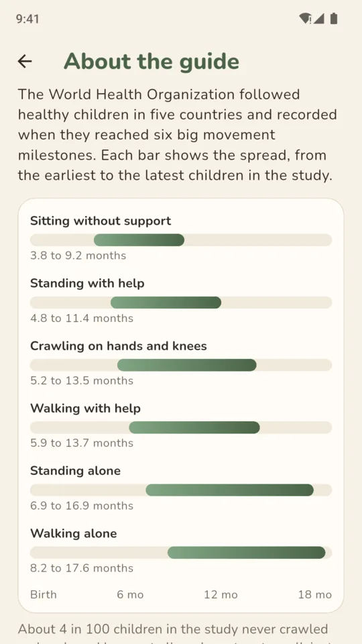
Task: Tap the battery status icon
Action: tap(334, 19)
